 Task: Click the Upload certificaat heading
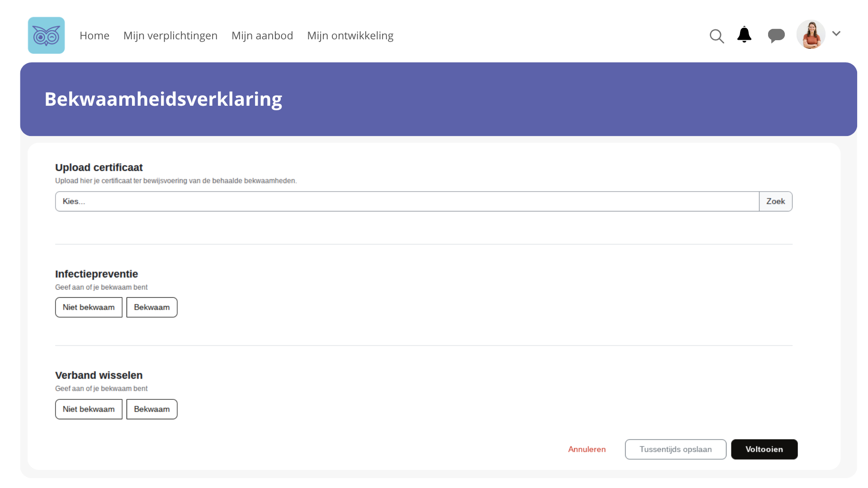[x=99, y=168]
